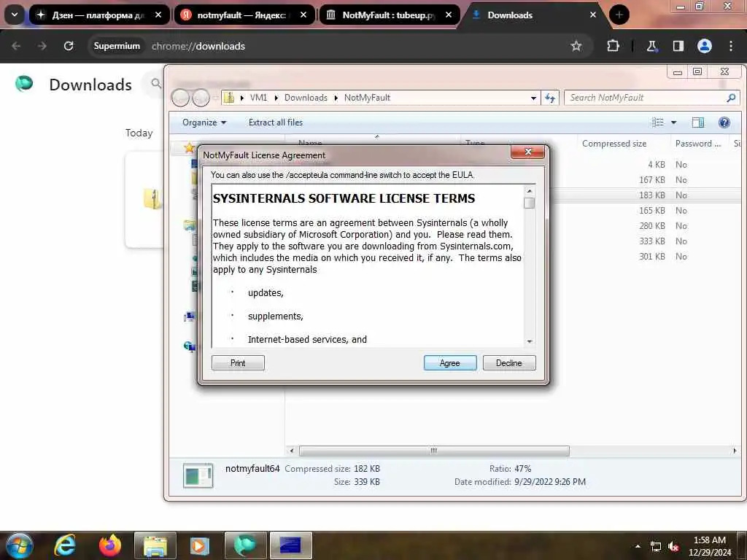
Task: Open the Chrome Labs flask icon
Action: tap(651, 46)
